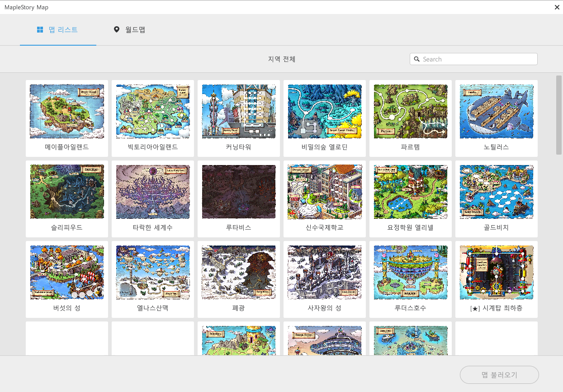Choose the 사자왕의 성 map image
Screen dimensions: 563x392
pyautogui.click(x=325, y=272)
